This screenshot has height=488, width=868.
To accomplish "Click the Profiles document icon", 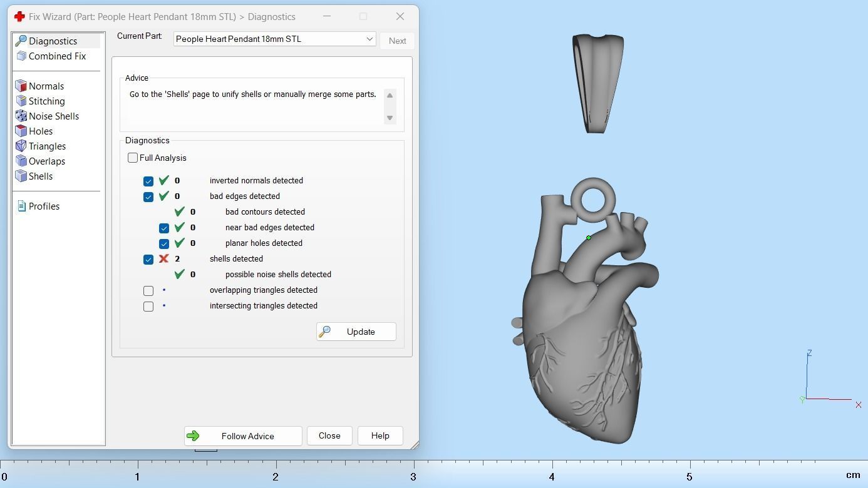I will pyautogui.click(x=21, y=206).
